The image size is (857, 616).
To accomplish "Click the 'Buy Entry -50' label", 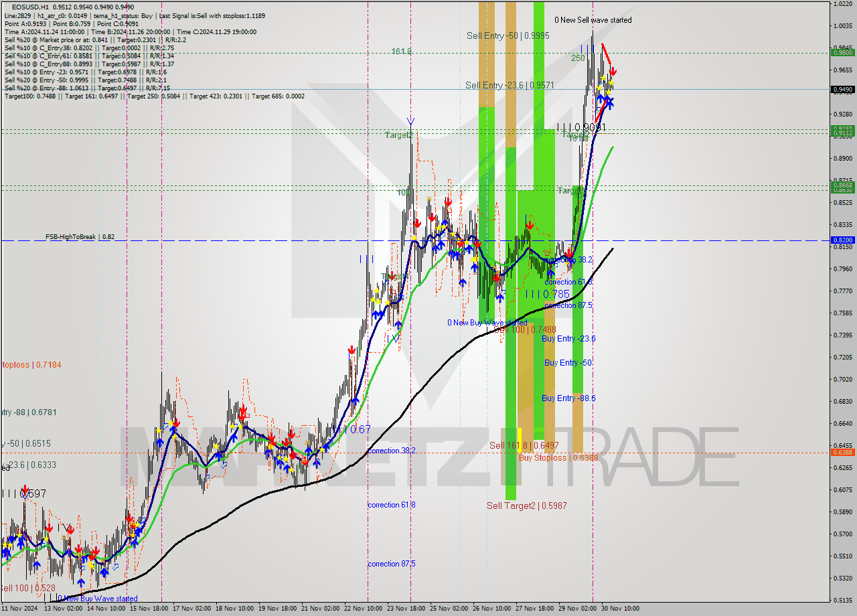I will tap(568, 363).
